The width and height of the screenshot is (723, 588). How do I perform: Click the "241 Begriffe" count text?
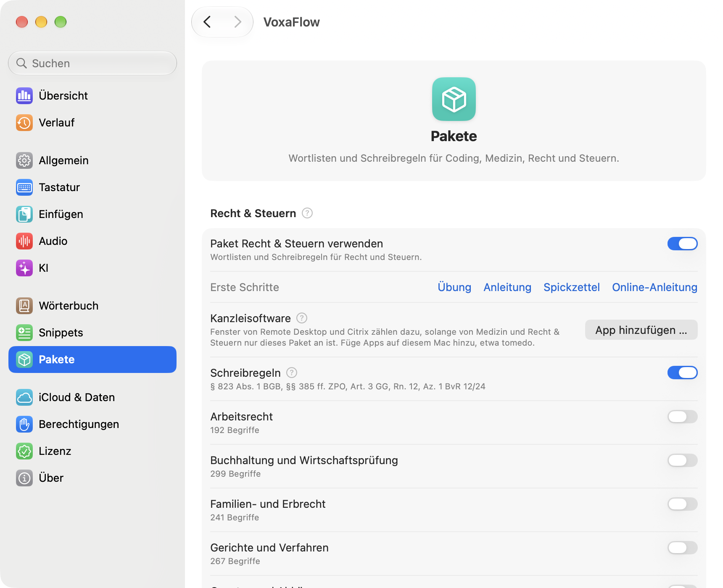coord(235,517)
